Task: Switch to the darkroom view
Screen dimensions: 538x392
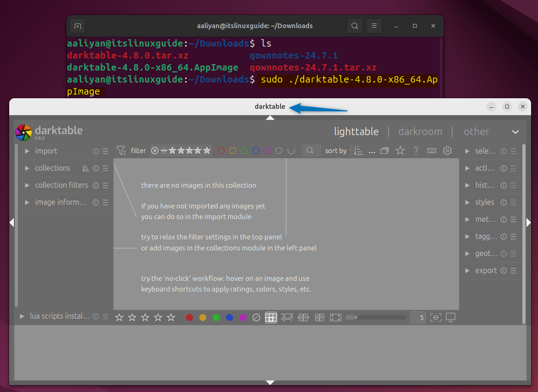Action: pyautogui.click(x=420, y=131)
